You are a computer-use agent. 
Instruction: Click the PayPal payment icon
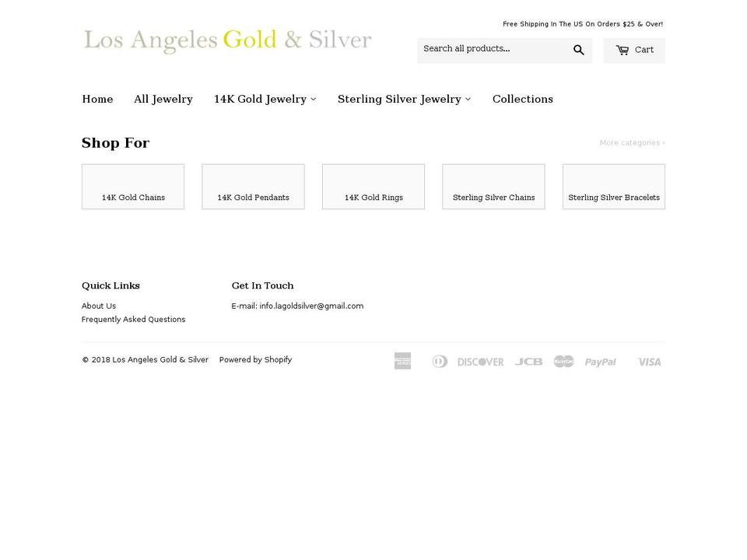tap(600, 362)
